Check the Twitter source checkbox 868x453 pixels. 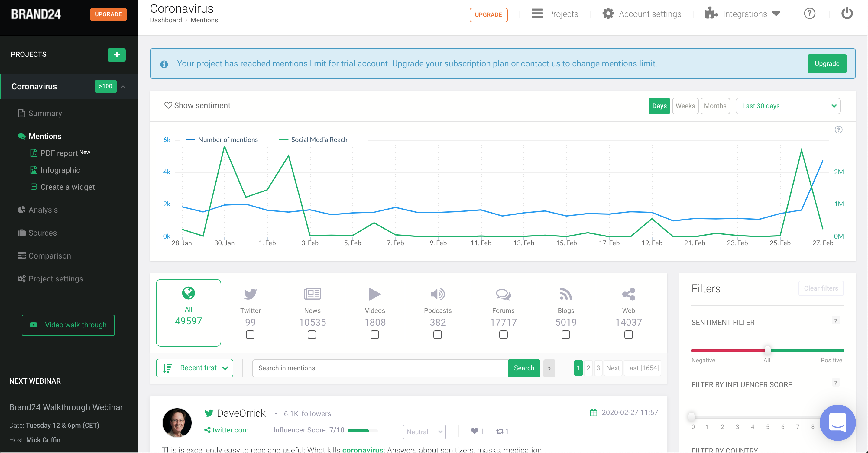click(x=250, y=335)
